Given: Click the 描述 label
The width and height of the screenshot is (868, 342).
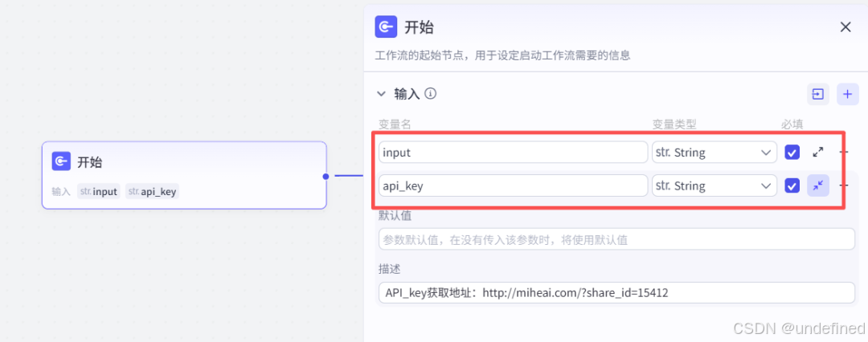Looking at the screenshot, I should coord(390,269).
